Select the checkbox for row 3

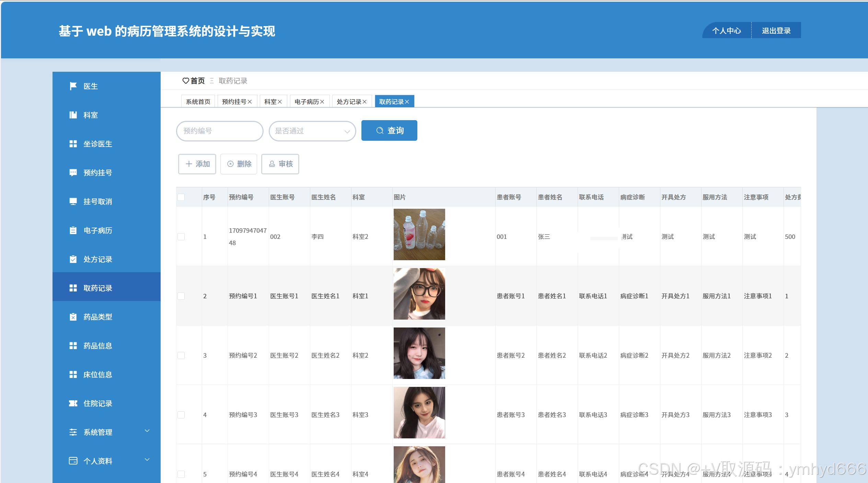pyautogui.click(x=181, y=356)
